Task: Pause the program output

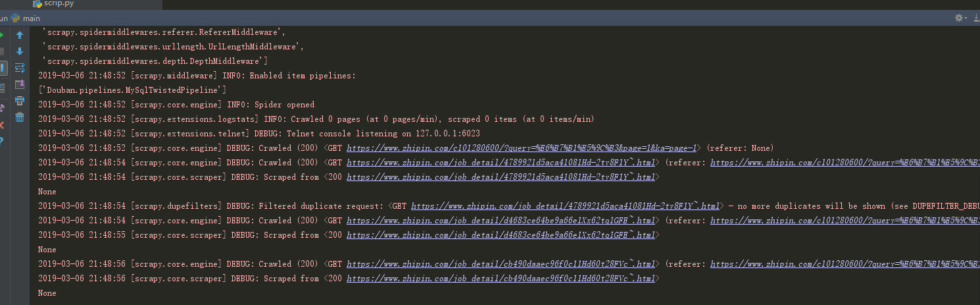Action: 3,68
